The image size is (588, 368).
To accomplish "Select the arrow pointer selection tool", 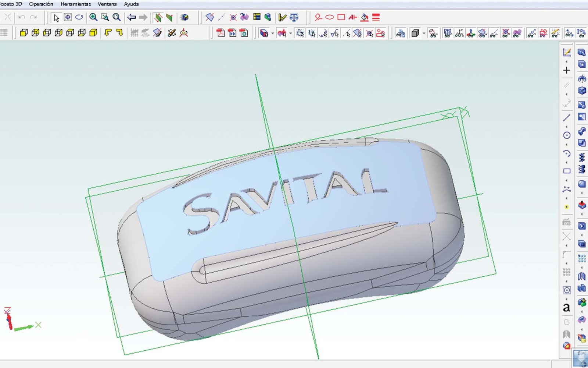I will point(56,17).
